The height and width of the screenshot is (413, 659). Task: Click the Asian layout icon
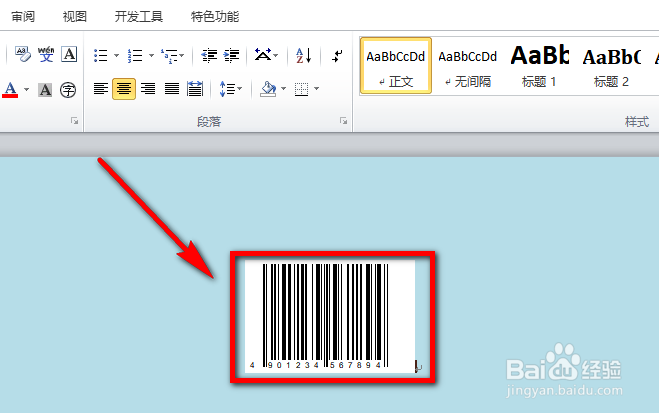click(x=263, y=55)
